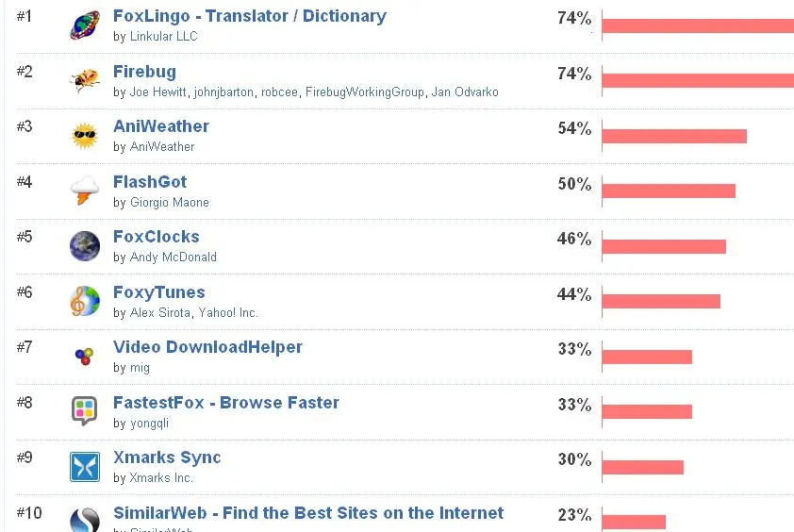Open the Firebug add-on title link
The height and width of the screenshot is (532, 794).
coord(144,72)
